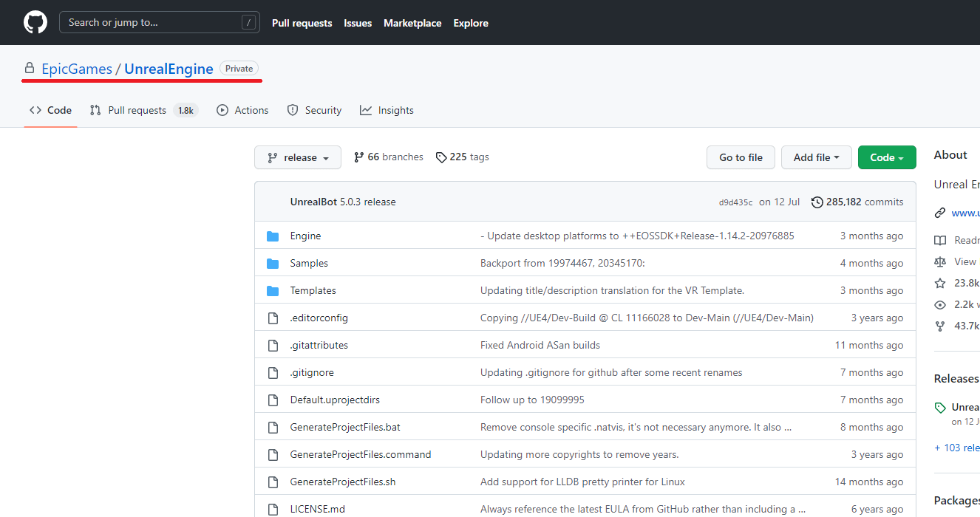The image size is (980, 517).
Task: Click the .gitignore file icon
Action: 273,373
